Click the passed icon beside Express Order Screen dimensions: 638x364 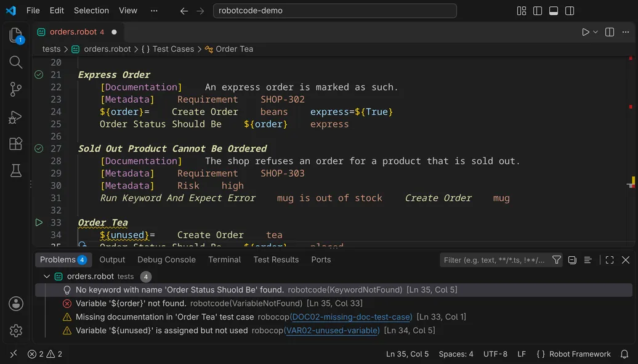click(x=39, y=75)
